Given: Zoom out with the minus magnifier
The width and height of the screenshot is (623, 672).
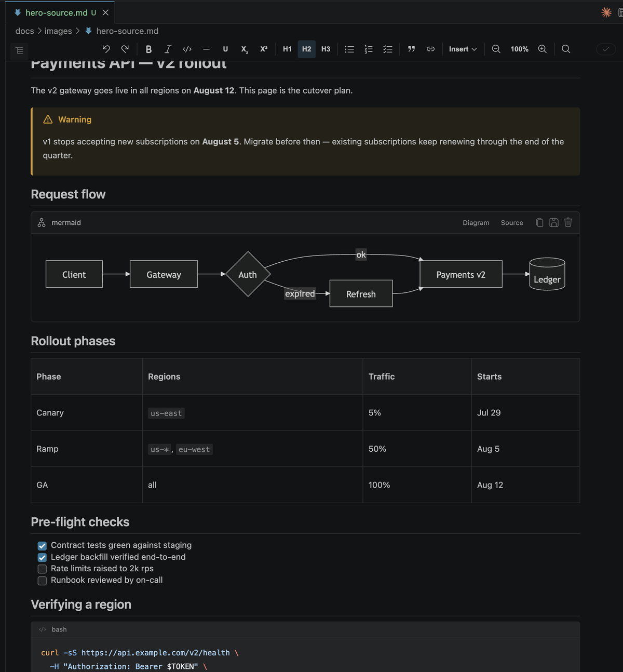Looking at the screenshot, I should (x=496, y=49).
